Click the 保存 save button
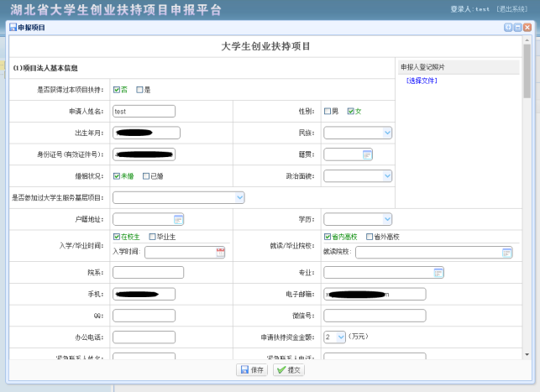Viewport: 540px width, 392px height. 252,370
